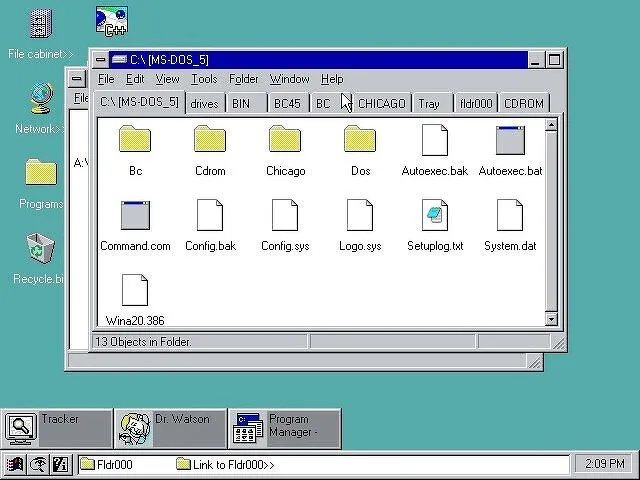Image resolution: width=640 pixels, height=480 pixels.
Task: Open the Tools menu
Action: click(x=204, y=79)
